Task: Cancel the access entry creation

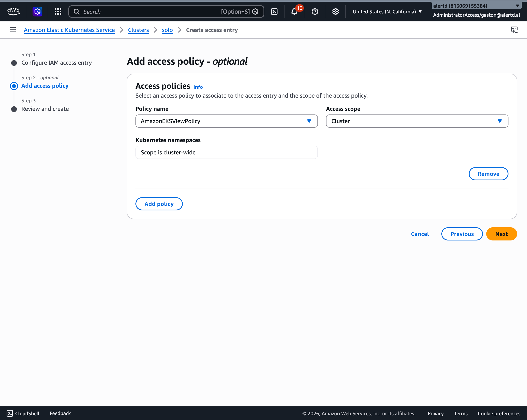Action: coord(420,234)
